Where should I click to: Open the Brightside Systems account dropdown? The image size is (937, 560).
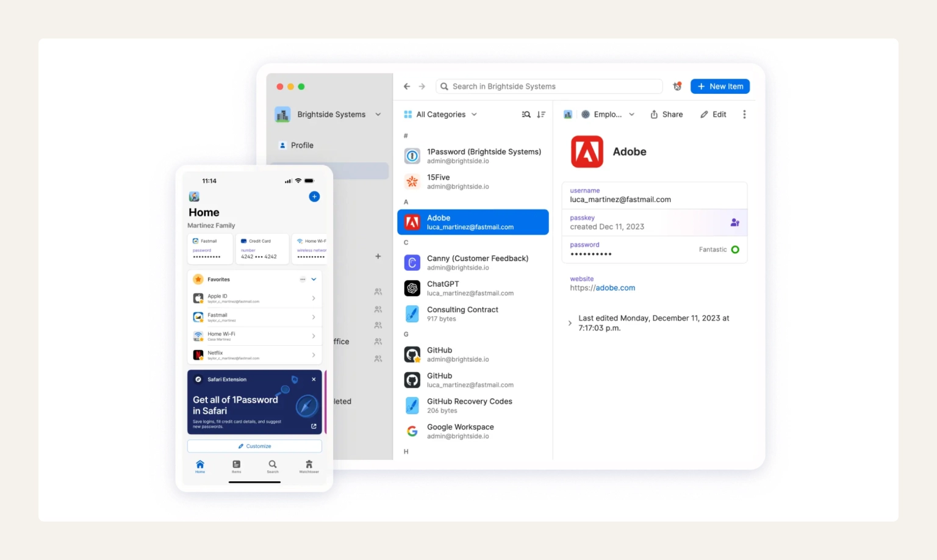pos(378,115)
